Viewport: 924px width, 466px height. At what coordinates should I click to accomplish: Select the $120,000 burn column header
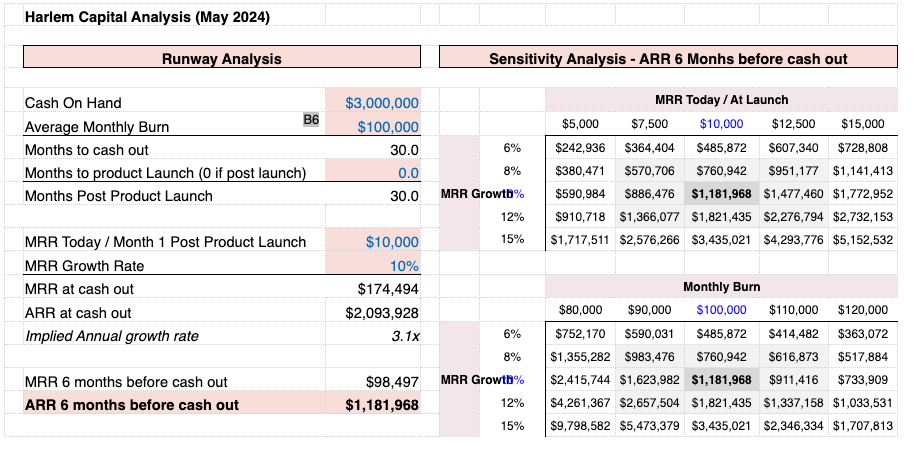pos(863,310)
